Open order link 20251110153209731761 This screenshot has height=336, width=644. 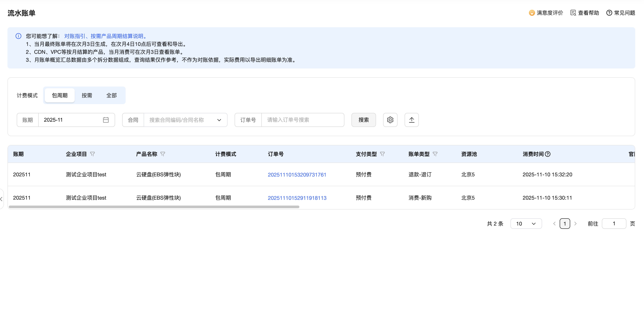point(297,175)
